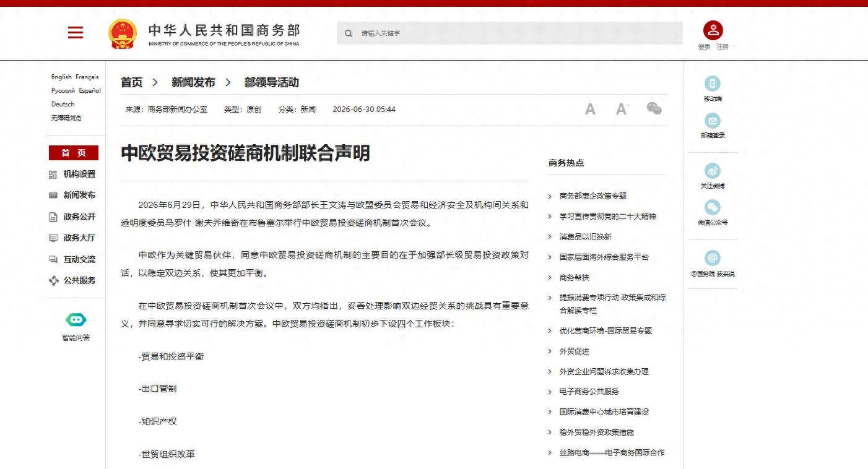Open hot topic 外贸促进
The width and height of the screenshot is (868, 469).
[x=575, y=351]
